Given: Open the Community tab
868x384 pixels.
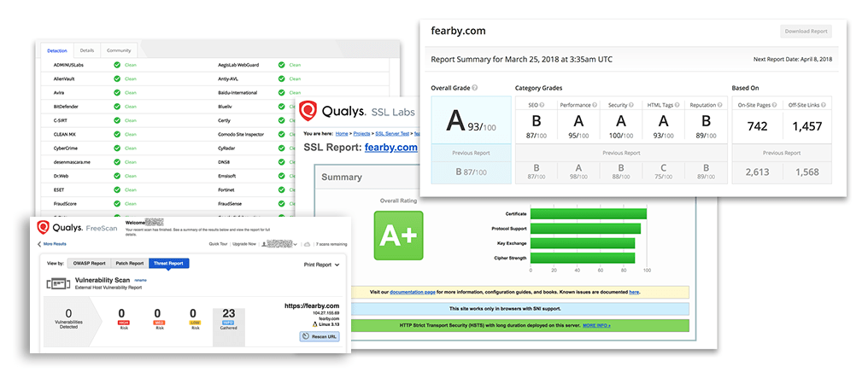Looking at the screenshot, I should pyautogui.click(x=119, y=50).
